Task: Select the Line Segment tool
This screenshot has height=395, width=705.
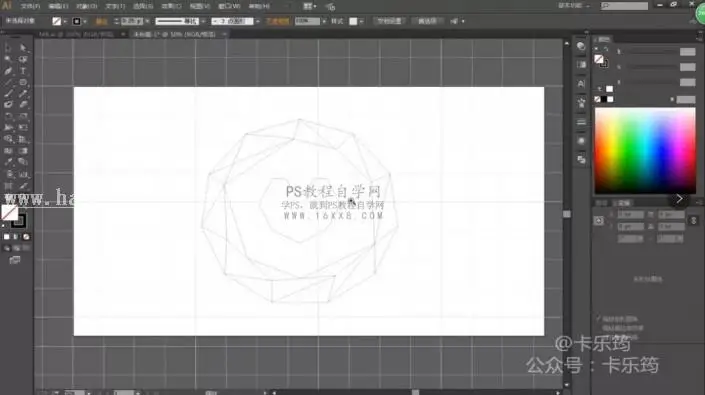Action: [x=8, y=82]
